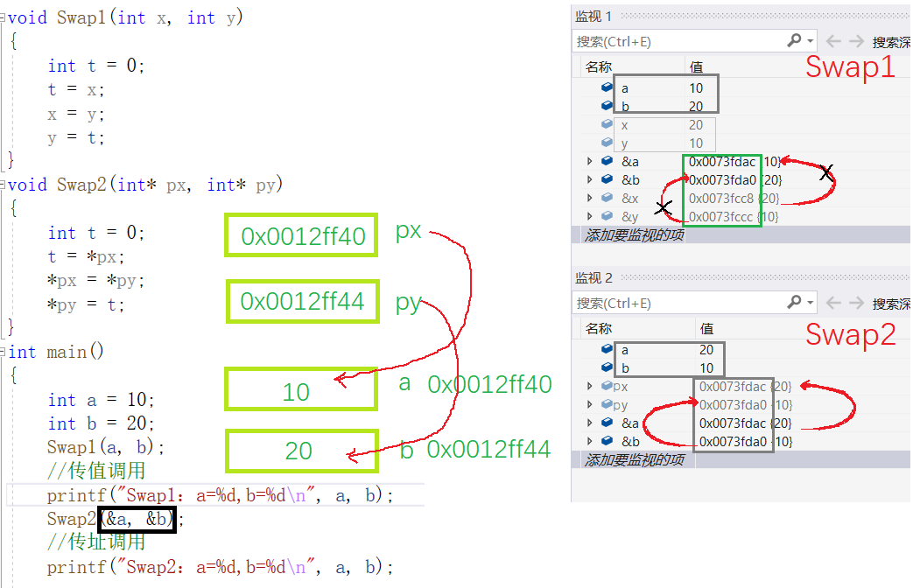
Task: Select the 监视 1 panel title tab
Action: pos(593,16)
